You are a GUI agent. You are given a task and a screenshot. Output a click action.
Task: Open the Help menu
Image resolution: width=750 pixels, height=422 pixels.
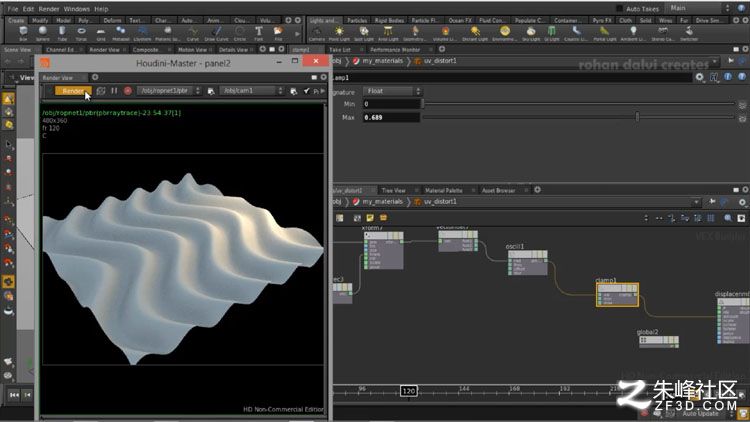point(101,9)
